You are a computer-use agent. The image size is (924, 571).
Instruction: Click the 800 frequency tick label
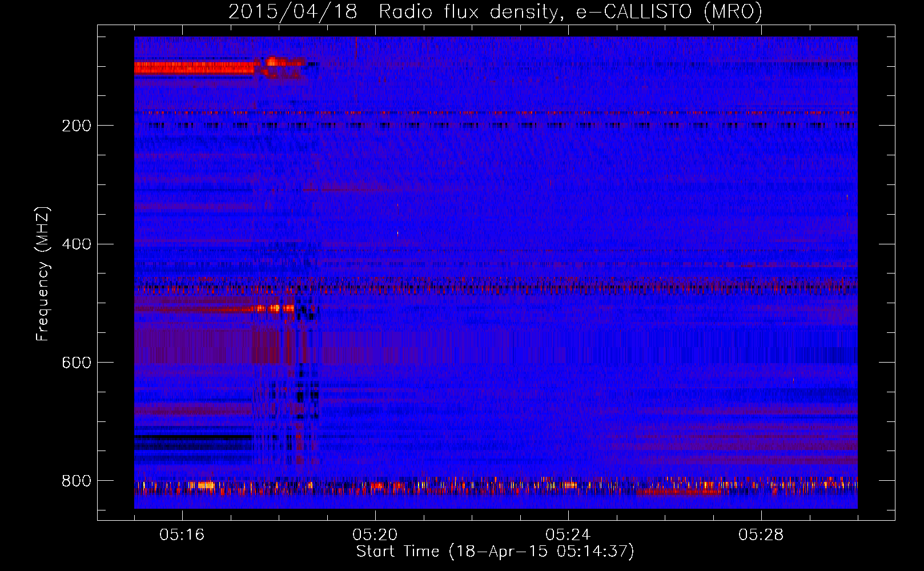pyautogui.click(x=77, y=481)
